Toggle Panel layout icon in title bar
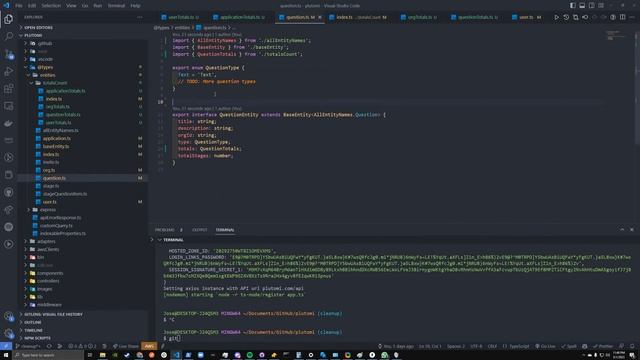Screen dimensions: 640x360 582,6
